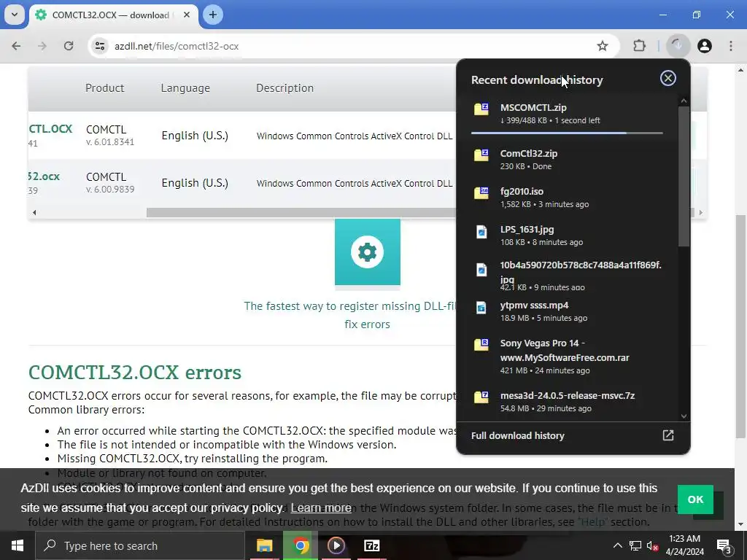Click Sony Vegas rar archive icon
This screenshot has width=747, height=560.
481,344
